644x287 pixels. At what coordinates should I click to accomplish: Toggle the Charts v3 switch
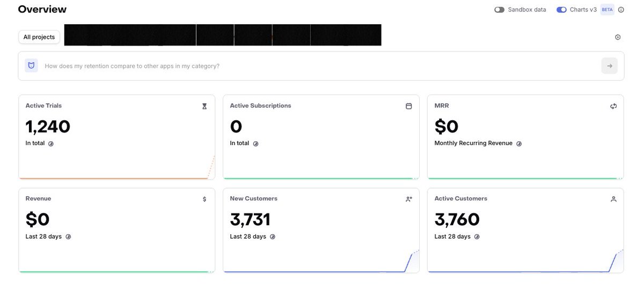coord(561,10)
